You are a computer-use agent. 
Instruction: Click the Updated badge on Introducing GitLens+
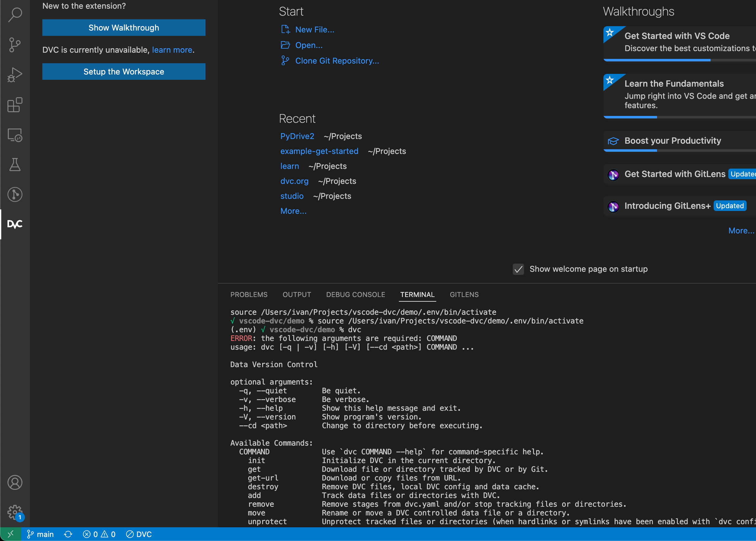coord(730,206)
